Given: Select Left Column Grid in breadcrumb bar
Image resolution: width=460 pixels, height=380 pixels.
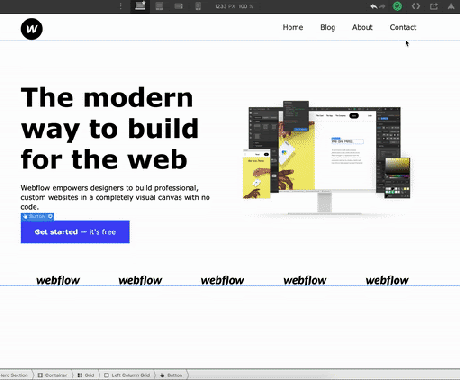Looking at the screenshot, I should [x=127, y=375].
